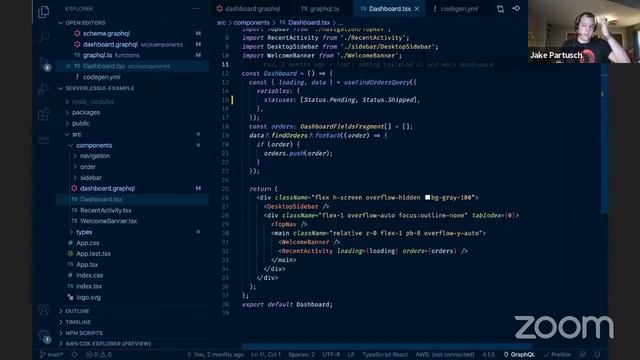Click AWS: (not connected) status item

(444, 355)
